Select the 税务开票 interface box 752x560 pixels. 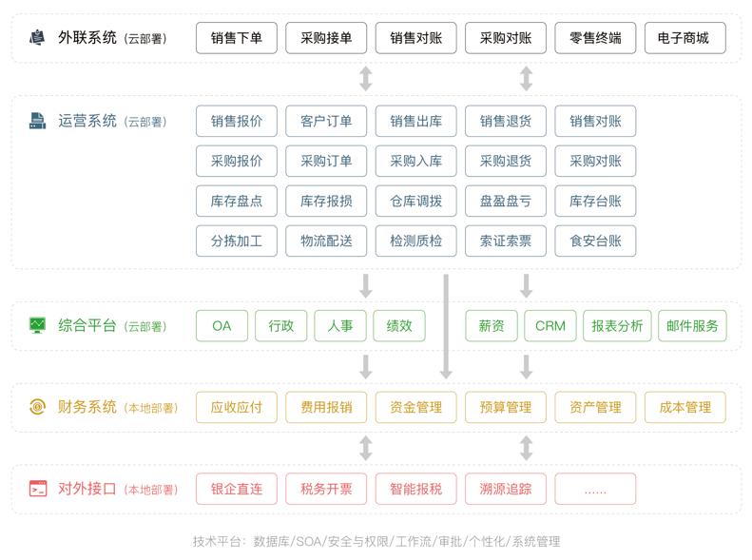point(326,489)
